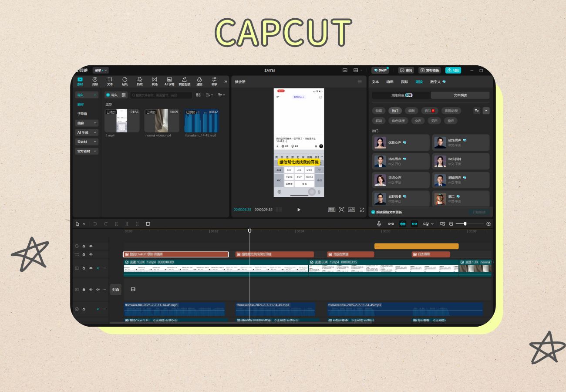
Task: Expand more tool tabs with double-chevron
Action: coord(226,81)
